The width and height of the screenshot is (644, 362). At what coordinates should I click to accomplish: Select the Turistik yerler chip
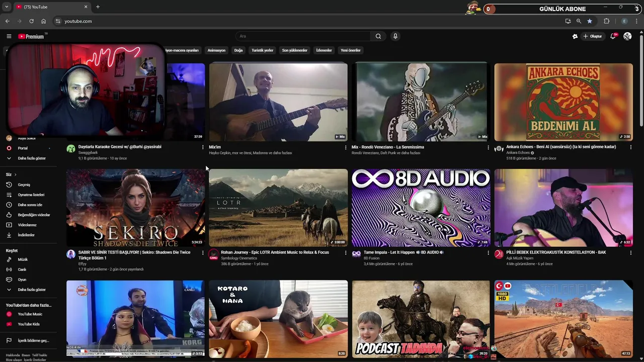point(262,50)
